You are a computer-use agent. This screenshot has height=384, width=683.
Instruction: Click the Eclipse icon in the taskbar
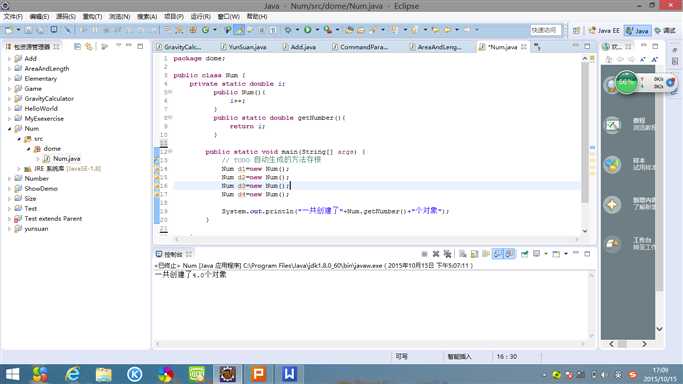pyautogui.click(x=227, y=374)
